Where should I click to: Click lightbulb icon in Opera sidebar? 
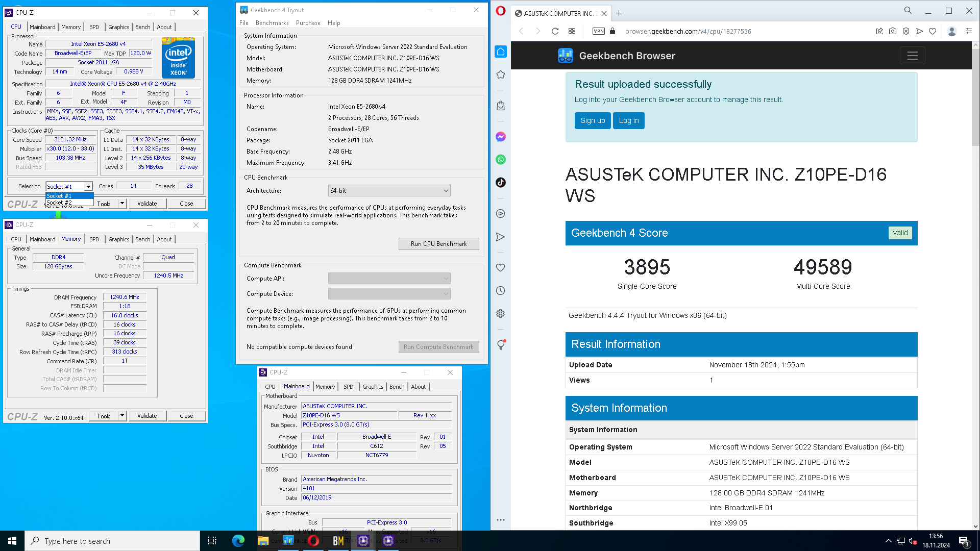(x=501, y=345)
